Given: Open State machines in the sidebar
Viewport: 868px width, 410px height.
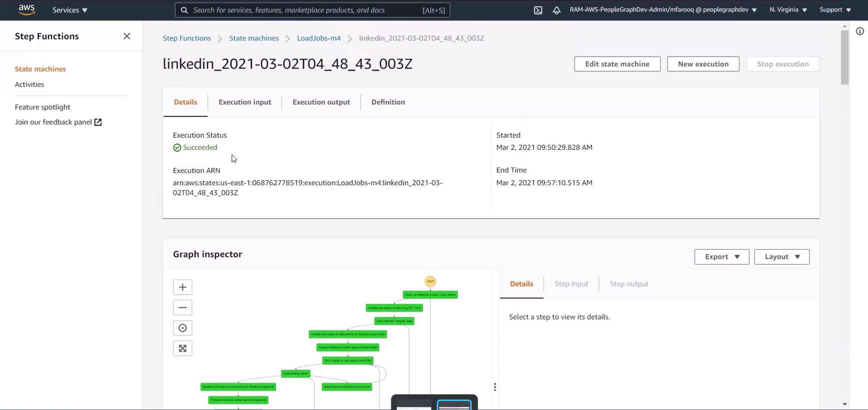Looking at the screenshot, I should [x=40, y=69].
